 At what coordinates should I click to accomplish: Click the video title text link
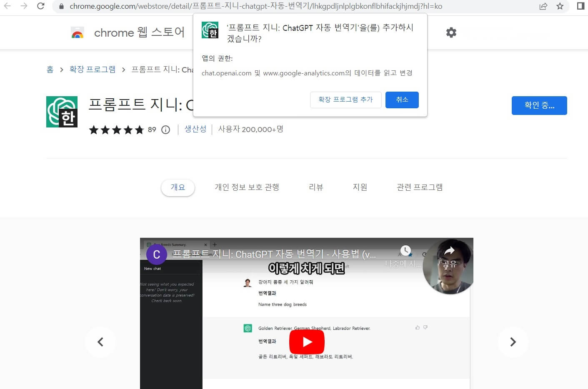click(274, 254)
